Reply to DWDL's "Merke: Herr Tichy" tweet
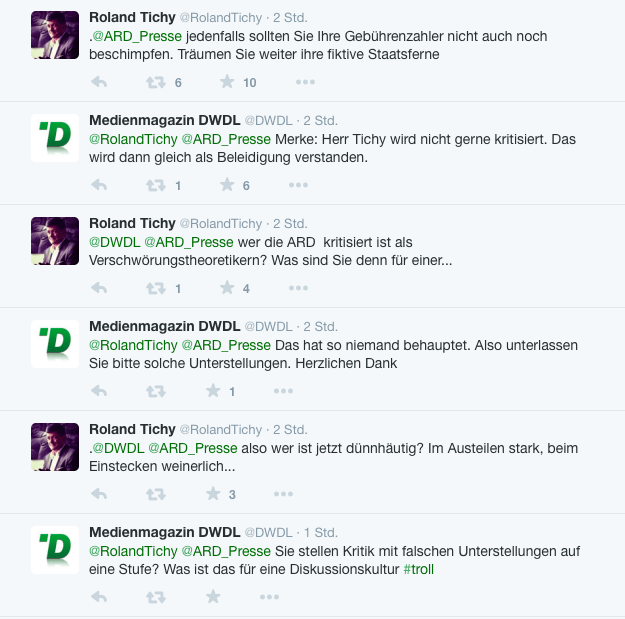This screenshot has width=625, height=619. tap(99, 185)
